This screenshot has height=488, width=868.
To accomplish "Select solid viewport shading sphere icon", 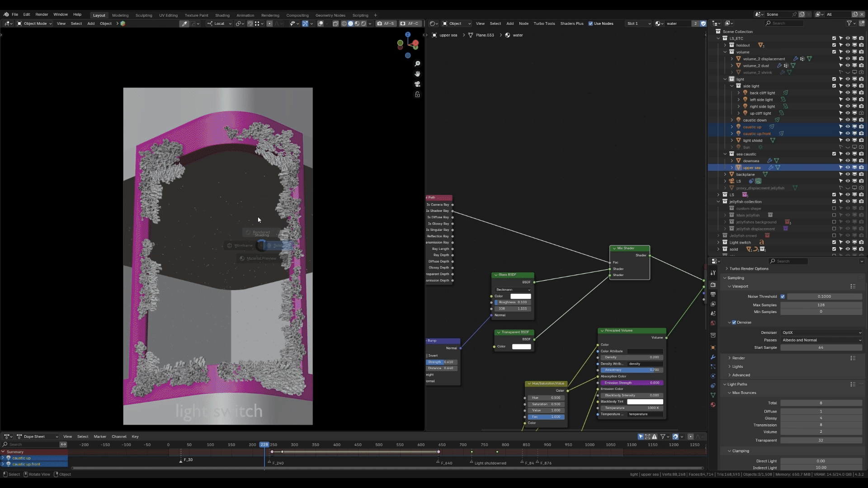I will (x=350, y=23).
